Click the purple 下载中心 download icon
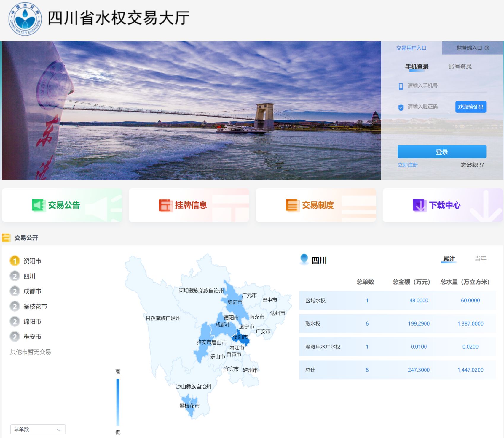Screen dimensions: 504x438 pyautogui.click(x=419, y=205)
